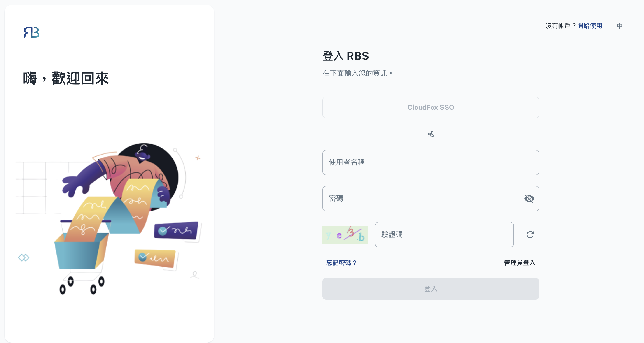Click the orange checkmark signature card
The width and height of the screenshot is (644, 343).
[x=155, y=258]
